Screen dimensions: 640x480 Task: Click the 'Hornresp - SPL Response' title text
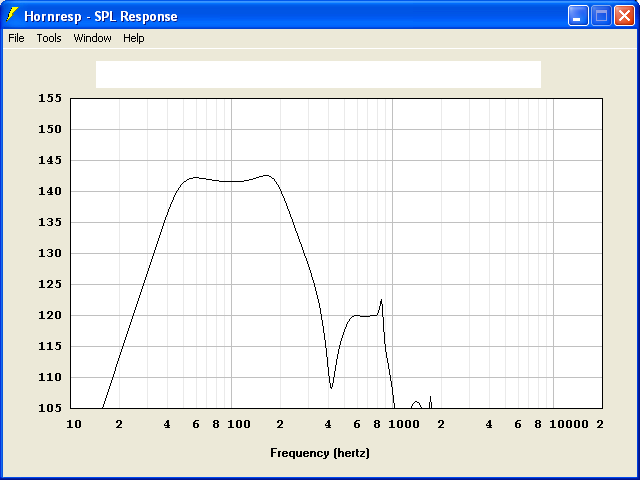[101, 16]
